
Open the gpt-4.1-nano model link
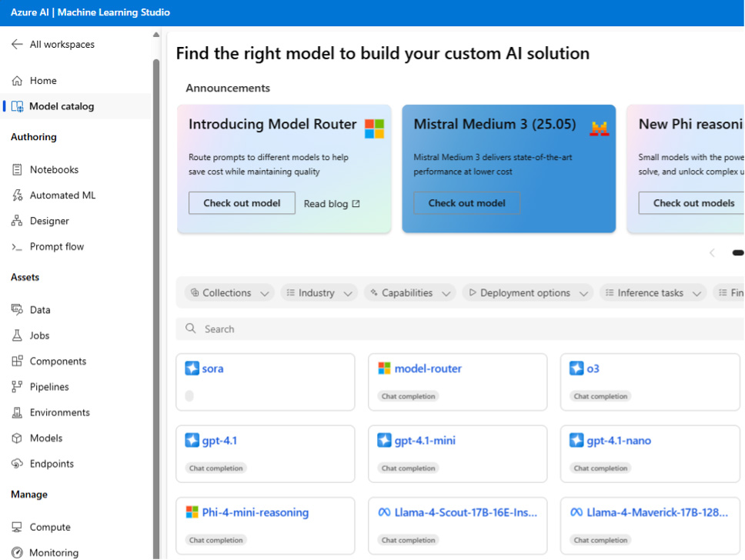pos(619,441)
